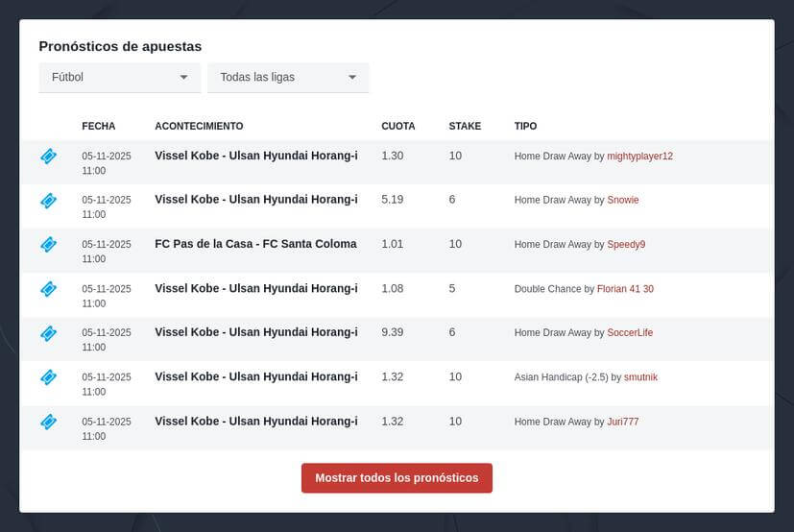Click ticket icon in Juri777's prediction row

[x=49, y=422]
